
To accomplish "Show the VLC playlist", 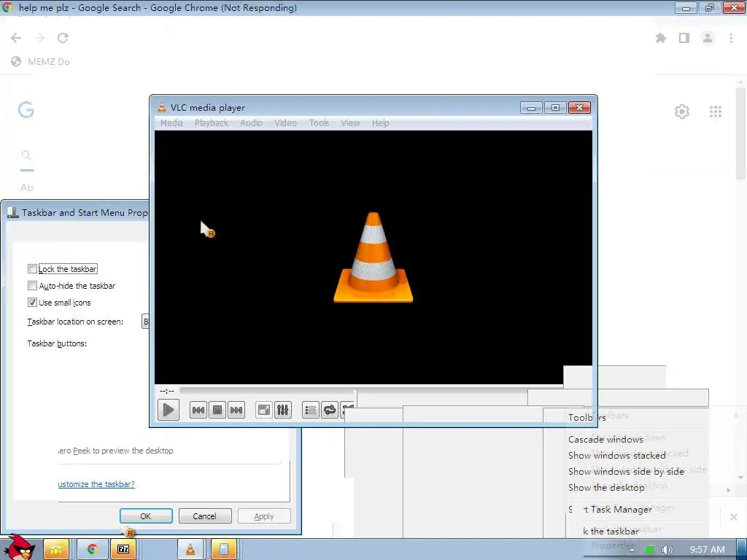I will [x=311, y=410].
